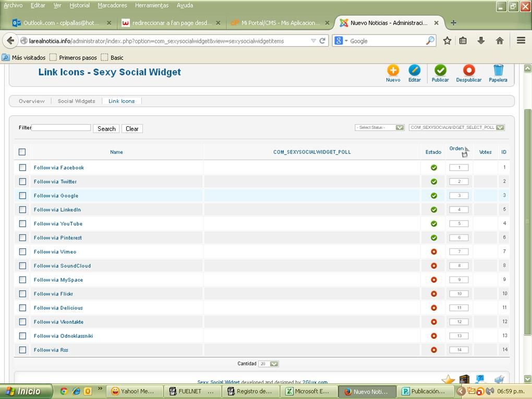Expand the hidden quick launch chevron
The height and width of the screenshot is (399, 532).
click(100, 389)
